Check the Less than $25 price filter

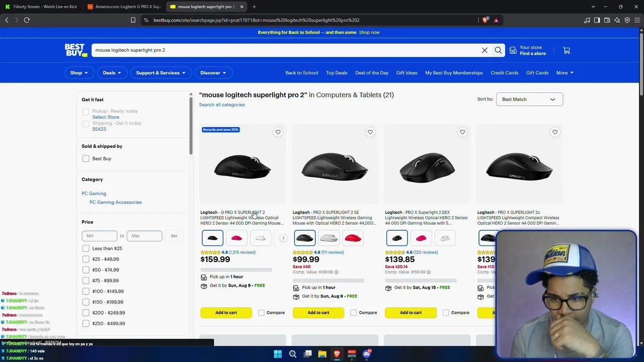(86, 248)
